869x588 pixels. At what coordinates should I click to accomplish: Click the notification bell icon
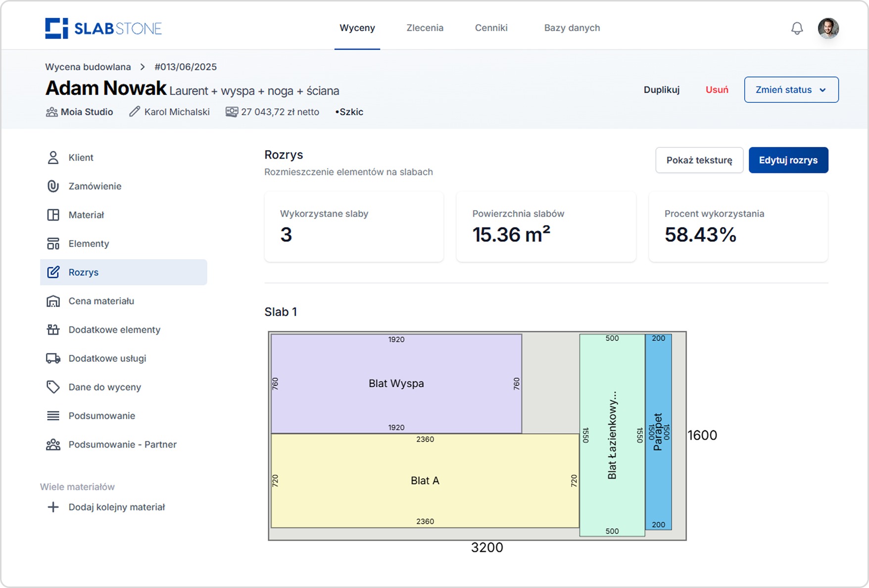point(797,28)
